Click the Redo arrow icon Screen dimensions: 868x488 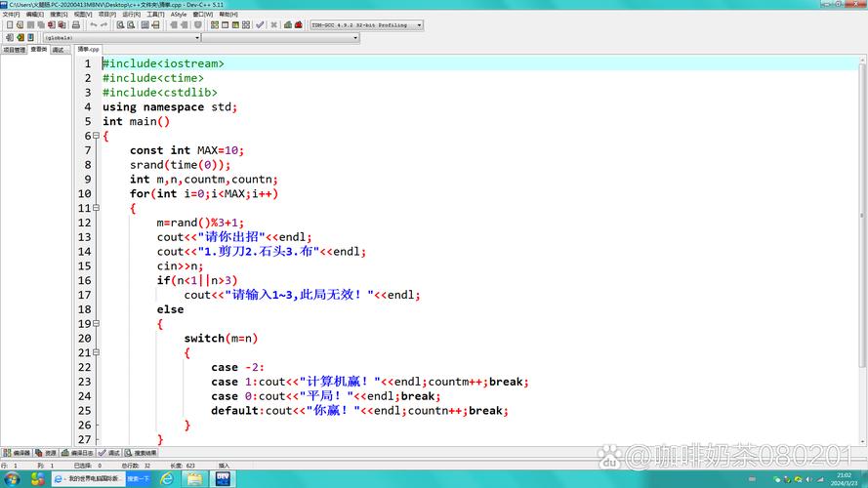click(x=105, y=24)
